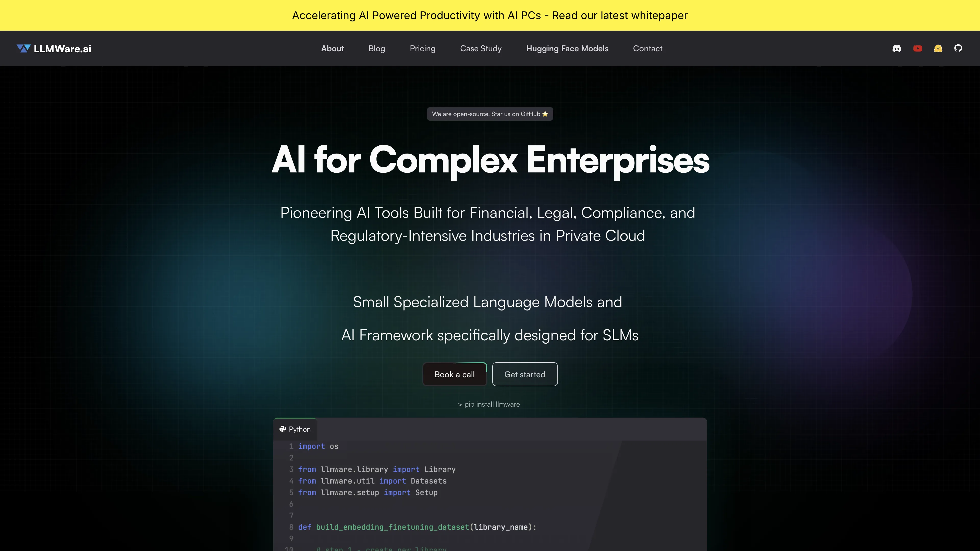Open the Discord icon link
The width and height of the screenshot is (980, 551).
(x=897, y=48)
